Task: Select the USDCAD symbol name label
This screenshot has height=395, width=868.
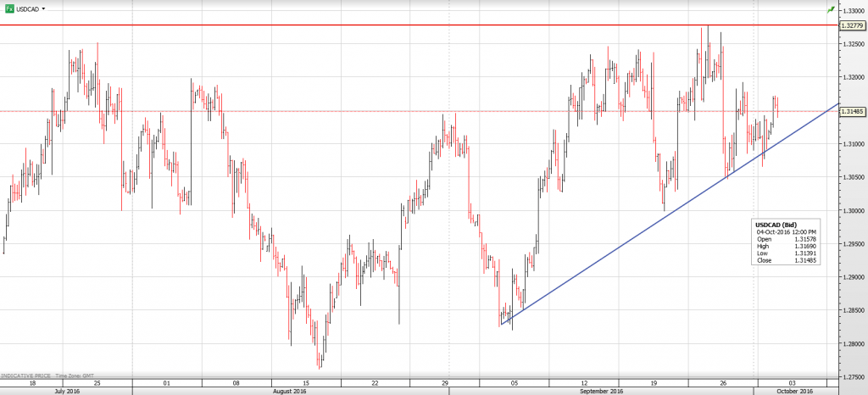Action: [x=27, y=8]
